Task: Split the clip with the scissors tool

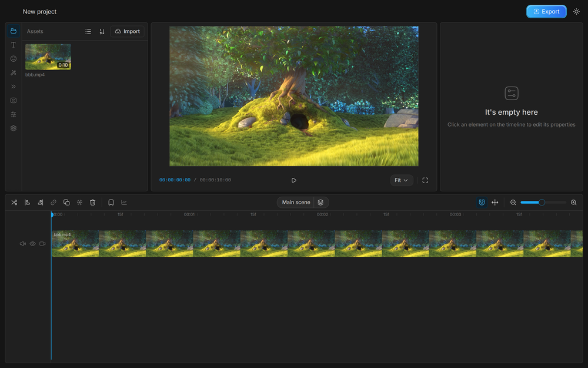Action: 14,203
